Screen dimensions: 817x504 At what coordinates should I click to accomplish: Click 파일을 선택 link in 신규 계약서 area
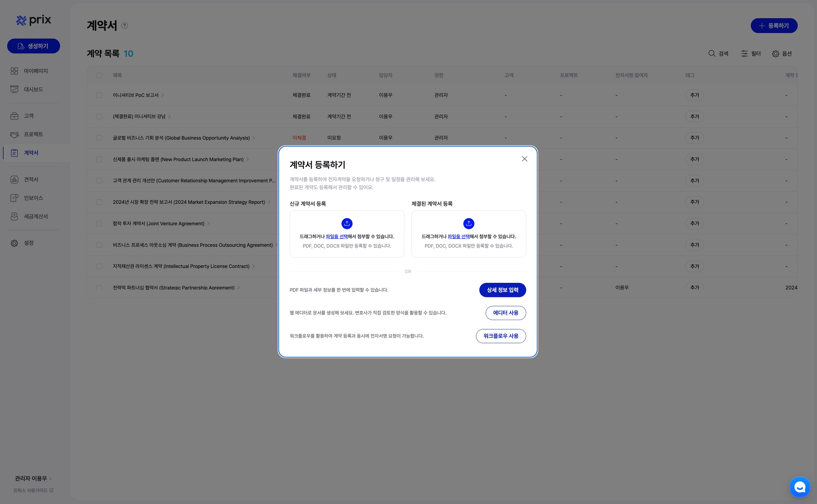coord(336,236)
